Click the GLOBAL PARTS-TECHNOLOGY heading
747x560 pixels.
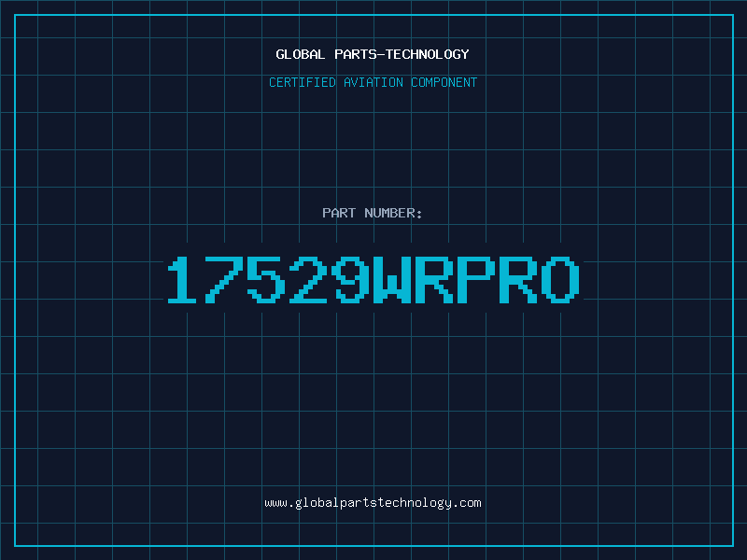pyautogui.click(x=373, y=54)
